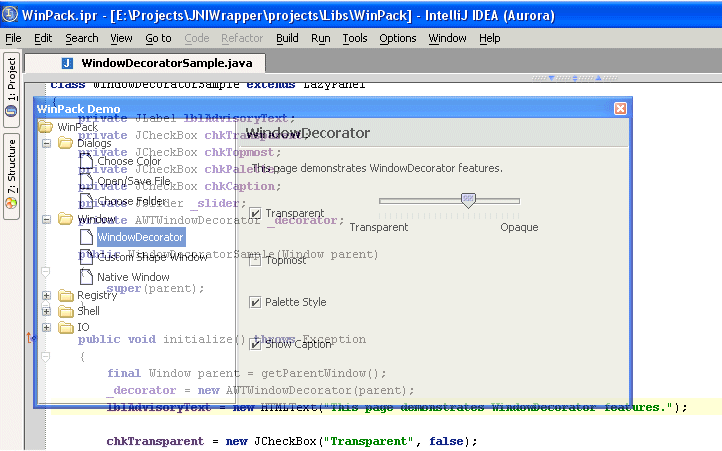Screen dimensions: 722x451
Task: Click the Custom Shape Window document icon
Action: pos(86,257)
